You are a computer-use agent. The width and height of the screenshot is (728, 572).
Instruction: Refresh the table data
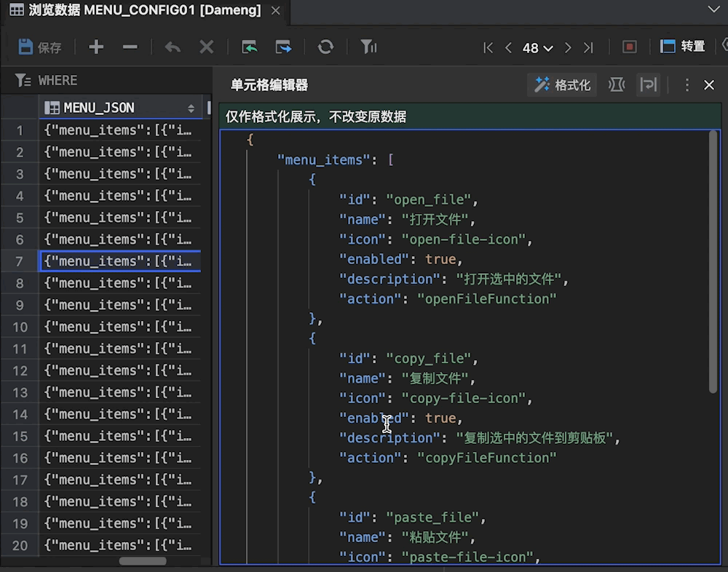click(x=325, y=47)
